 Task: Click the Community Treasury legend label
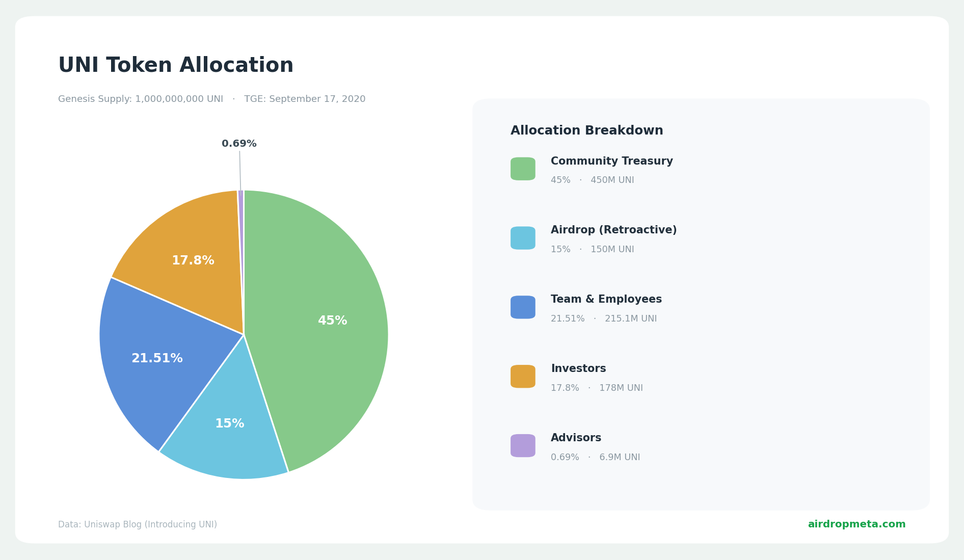[611, 162]
